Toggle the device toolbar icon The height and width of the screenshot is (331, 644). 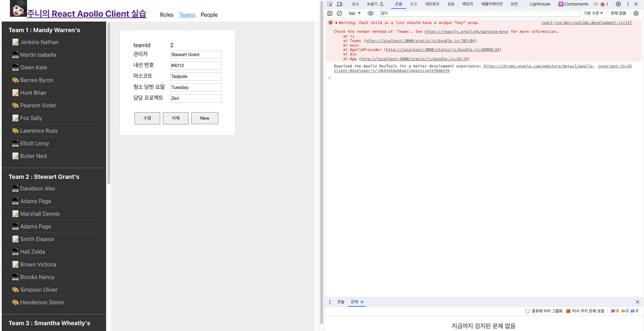[339, 4]
